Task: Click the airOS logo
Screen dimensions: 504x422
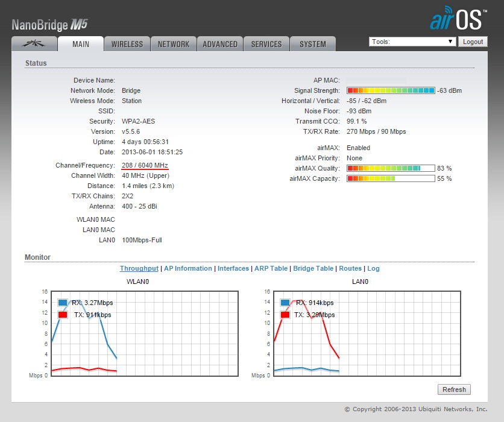Action: pos(458,18)
